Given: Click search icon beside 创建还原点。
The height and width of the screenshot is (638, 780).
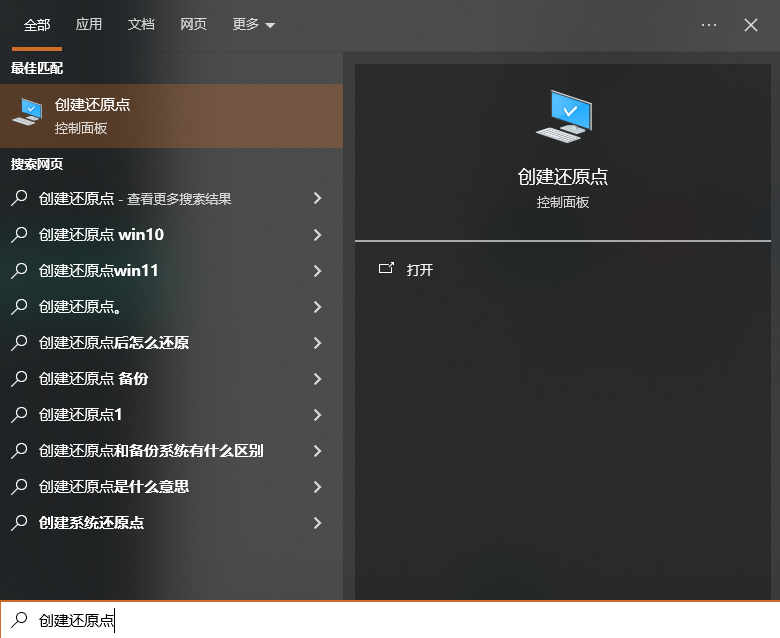Looking at the screenshot, I should click(19, 306).
